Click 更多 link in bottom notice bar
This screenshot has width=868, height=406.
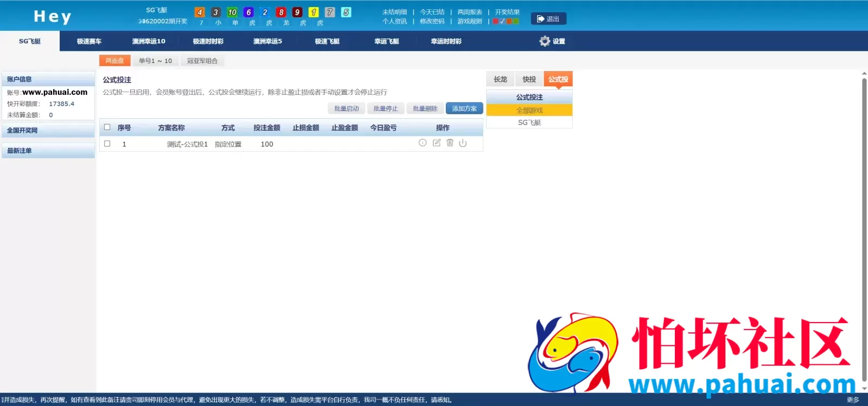click(x=853, y=400)
